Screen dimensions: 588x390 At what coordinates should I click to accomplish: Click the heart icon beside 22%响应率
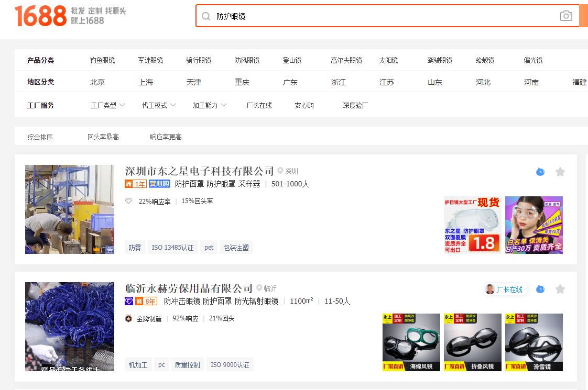coord(128,201)
